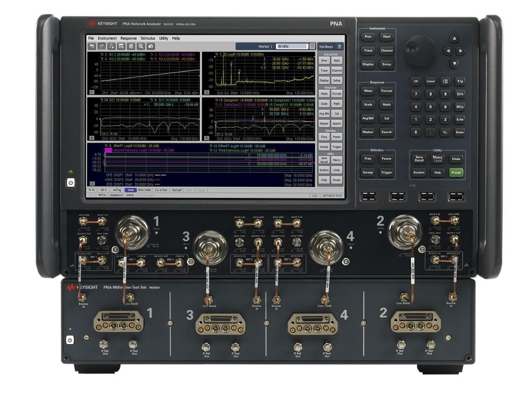The width and height of the screenshot is (532, 399).
Task: Select the Tr 1 LogM spectrum trace label
Action: coord(240,54)
